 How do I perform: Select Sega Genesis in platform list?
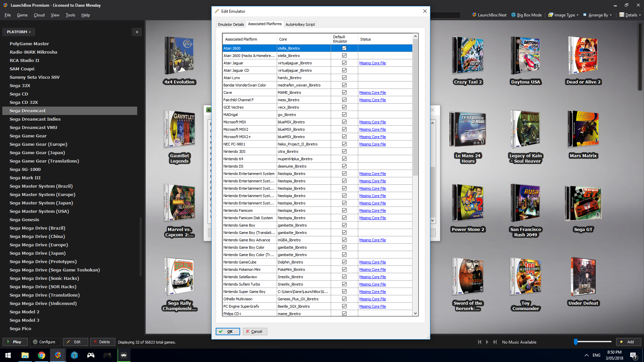coord(24,220)
